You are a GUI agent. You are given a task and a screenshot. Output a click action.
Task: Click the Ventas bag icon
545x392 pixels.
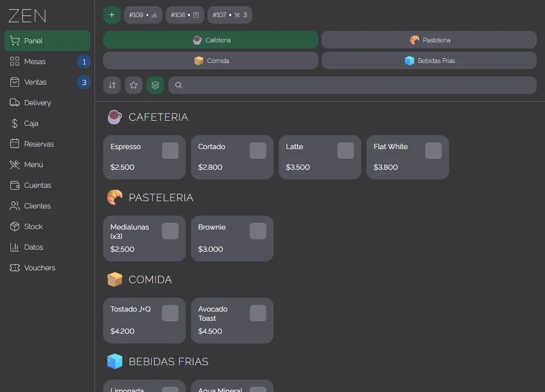[x=14, y=82]
